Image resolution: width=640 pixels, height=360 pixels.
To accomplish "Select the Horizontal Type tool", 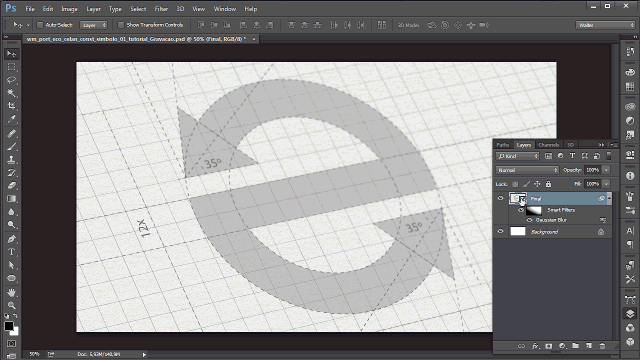I will pos(11,252).
